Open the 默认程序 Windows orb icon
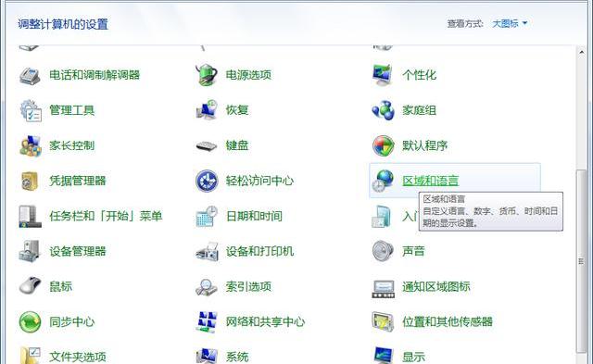This screenshot has height=364, width=593. (x=383, y=146)
